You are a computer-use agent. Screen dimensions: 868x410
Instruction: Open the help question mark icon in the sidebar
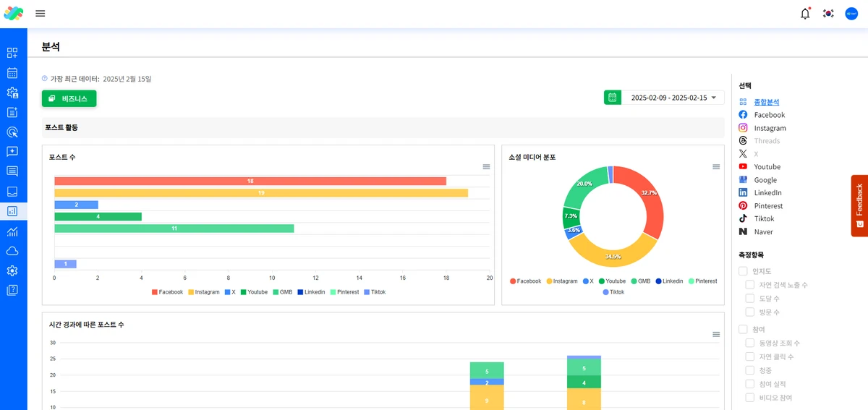12,290
